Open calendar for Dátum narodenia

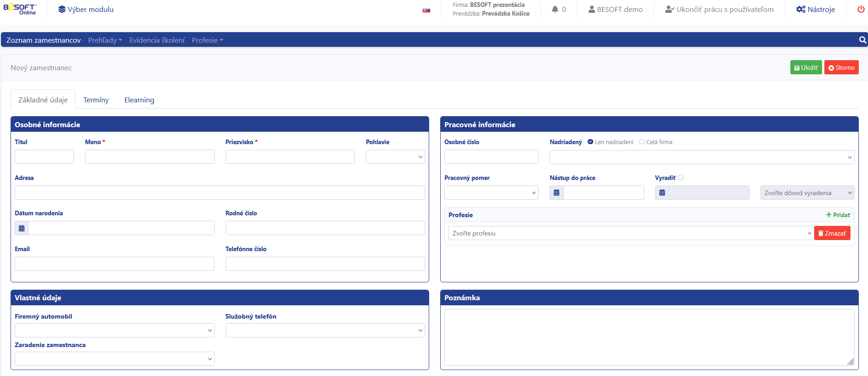click(22, 228)
